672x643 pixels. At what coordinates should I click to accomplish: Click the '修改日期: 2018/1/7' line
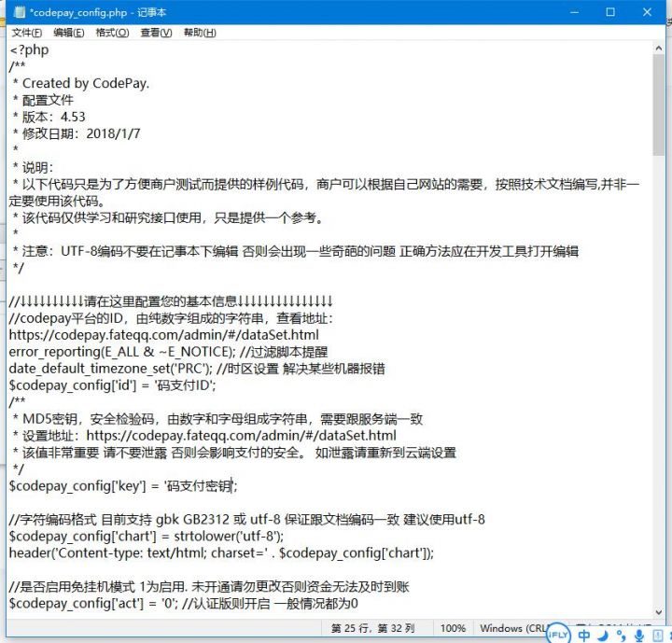coord(77,133)
